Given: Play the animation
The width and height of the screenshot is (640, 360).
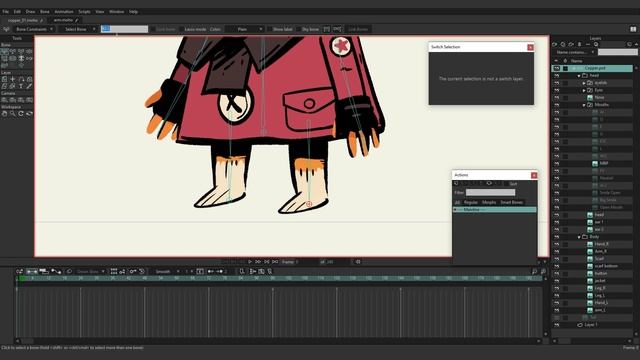Looking at the screenshot, I should pos(250,262).
